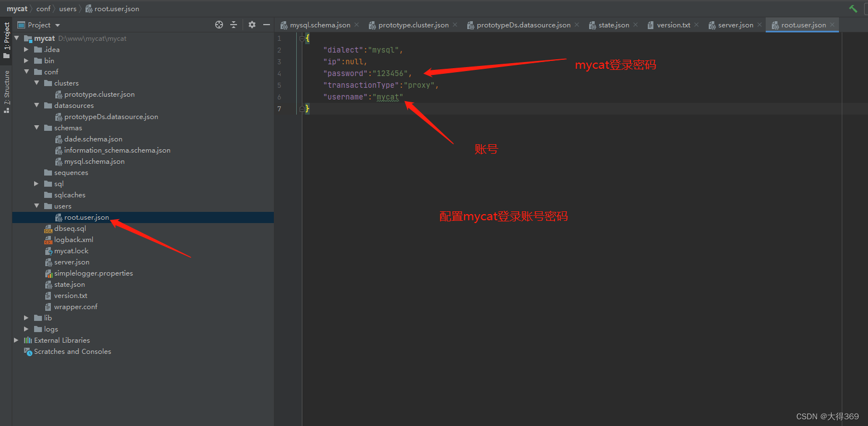Click conf breadcrumb in navigation bar
Screen dimensions: 868x426
(44, 9)
